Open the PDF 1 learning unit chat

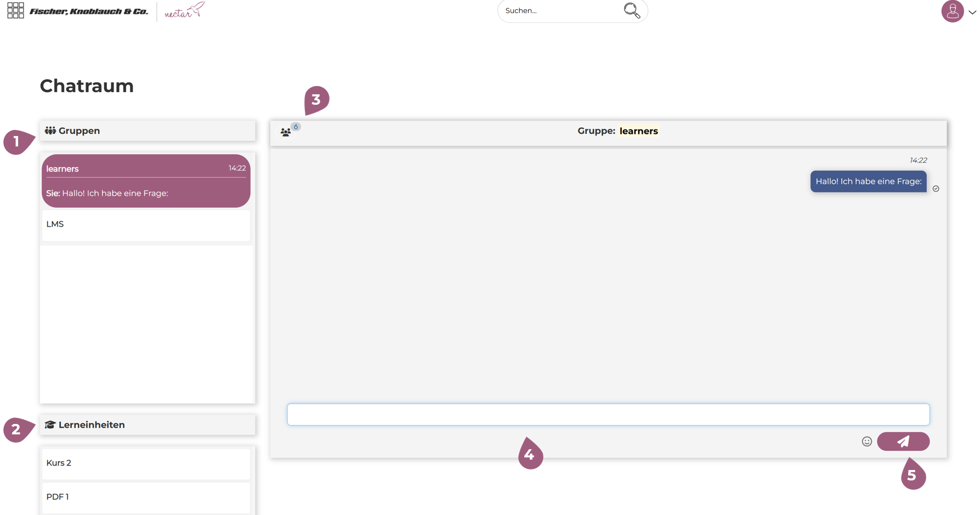pyautogui.click(x=146, y=497)
